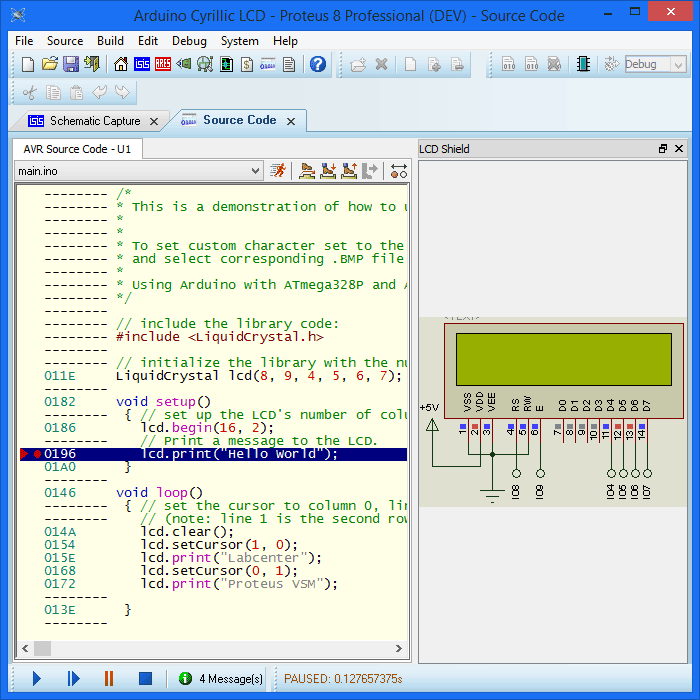Stop the simulation

point(145,679)
